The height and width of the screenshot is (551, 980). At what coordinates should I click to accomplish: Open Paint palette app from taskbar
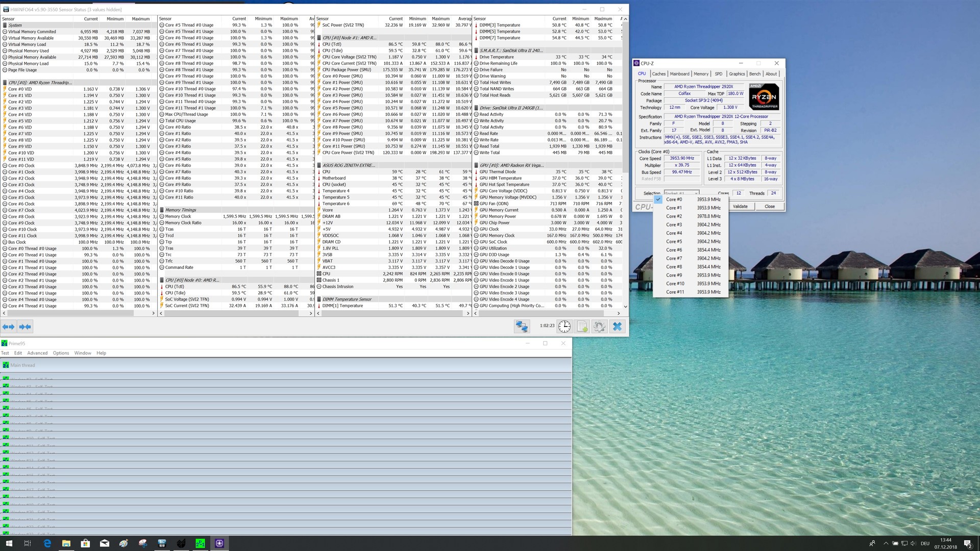coord(124,543)
